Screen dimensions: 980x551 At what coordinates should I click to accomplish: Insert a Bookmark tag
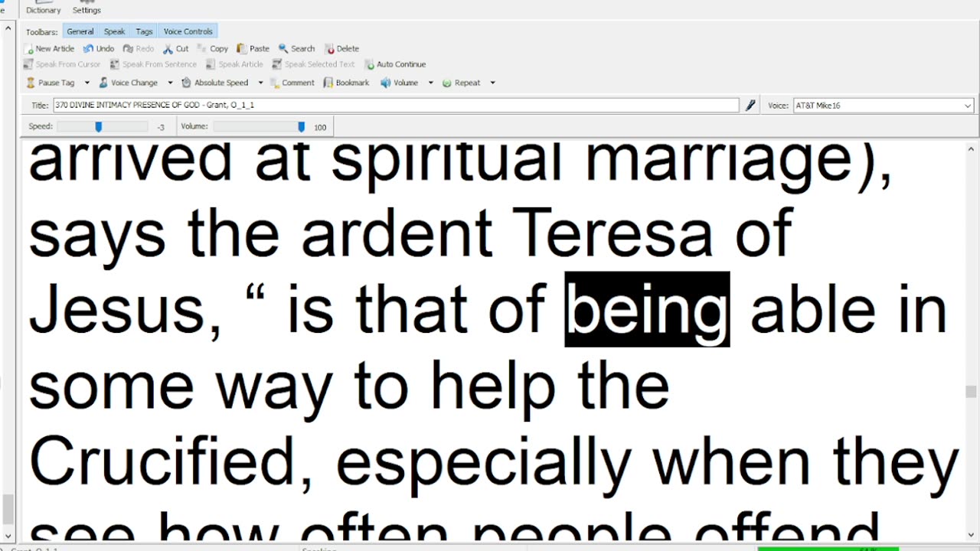(346, 83)
